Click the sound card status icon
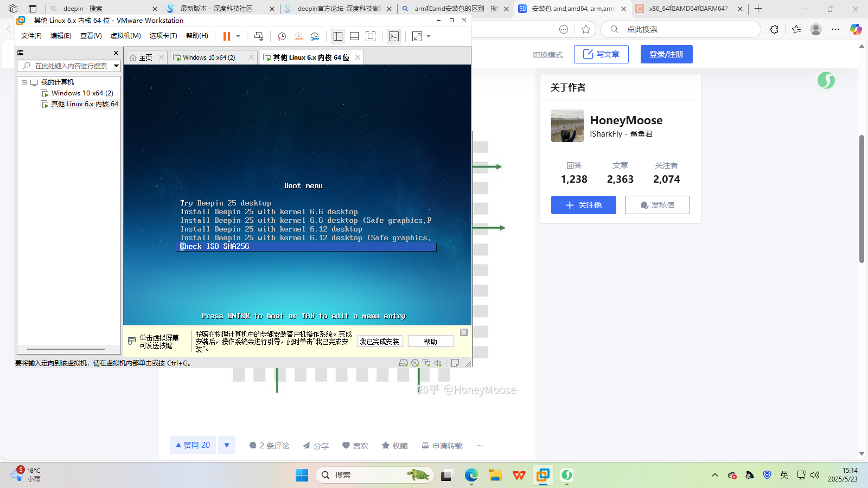This screenshot has height=488, width=868. [438, 363]
